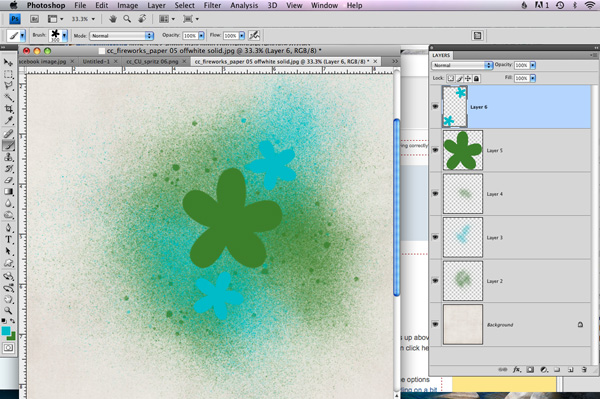Select Layer 3 thumbnail
Screen dimensions: 600x399
pos(463,237)
